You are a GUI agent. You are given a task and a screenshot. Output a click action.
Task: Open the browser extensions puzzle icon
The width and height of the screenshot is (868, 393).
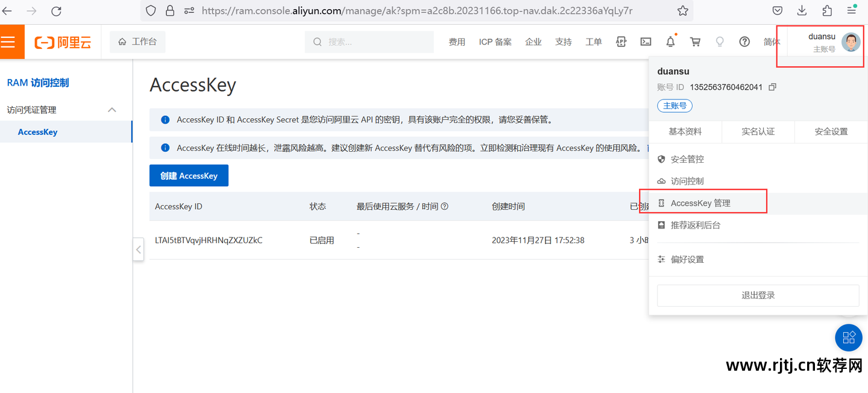click(x=827, y=11)
